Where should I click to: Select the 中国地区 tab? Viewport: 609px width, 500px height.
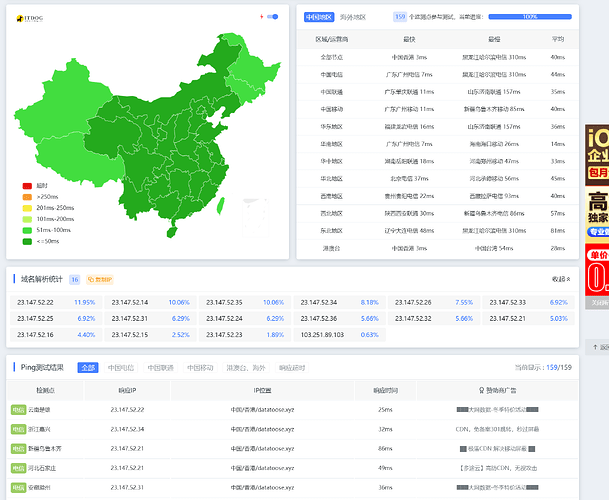(318, 17)
